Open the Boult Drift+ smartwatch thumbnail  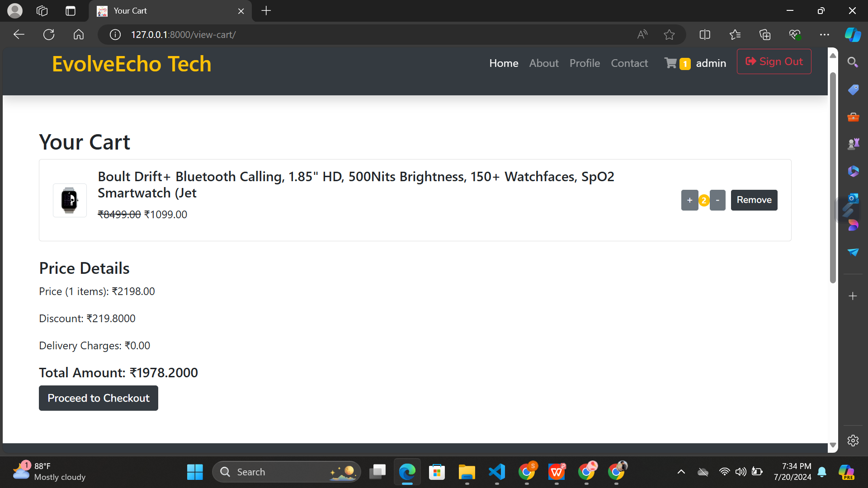coord(70,200)
